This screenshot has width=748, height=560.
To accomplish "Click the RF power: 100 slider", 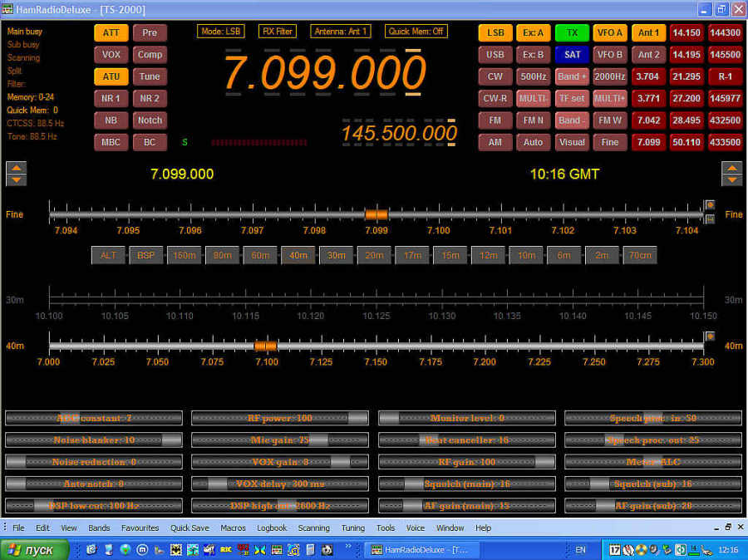I will [x=280, y=418].
